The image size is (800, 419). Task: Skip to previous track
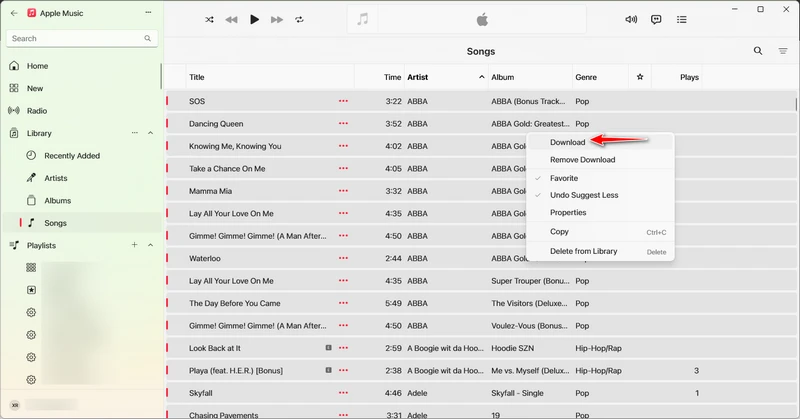231,19
